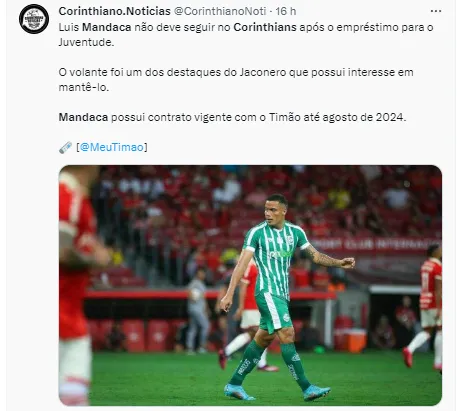The width and height of the screenshot is (457, 411).
Task: Click the blurred red-shirt player at the photo's left edge
Action: click(x=79, y=285)
